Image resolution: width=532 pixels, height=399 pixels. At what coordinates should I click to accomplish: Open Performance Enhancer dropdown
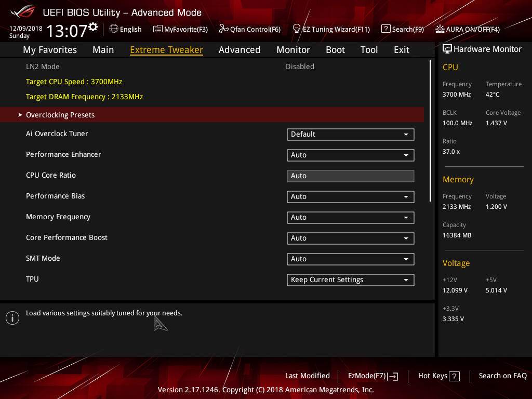(x=351, y=155)
